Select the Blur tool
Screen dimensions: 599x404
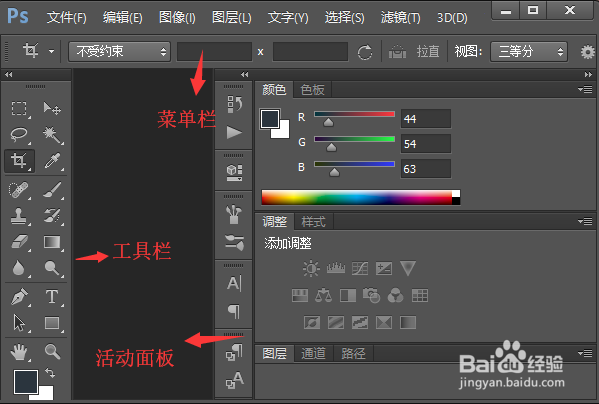click(x=19, y=268)
